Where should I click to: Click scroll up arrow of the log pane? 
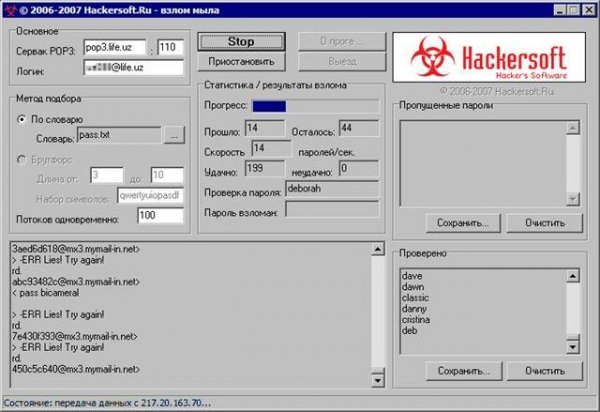point(378,249)
